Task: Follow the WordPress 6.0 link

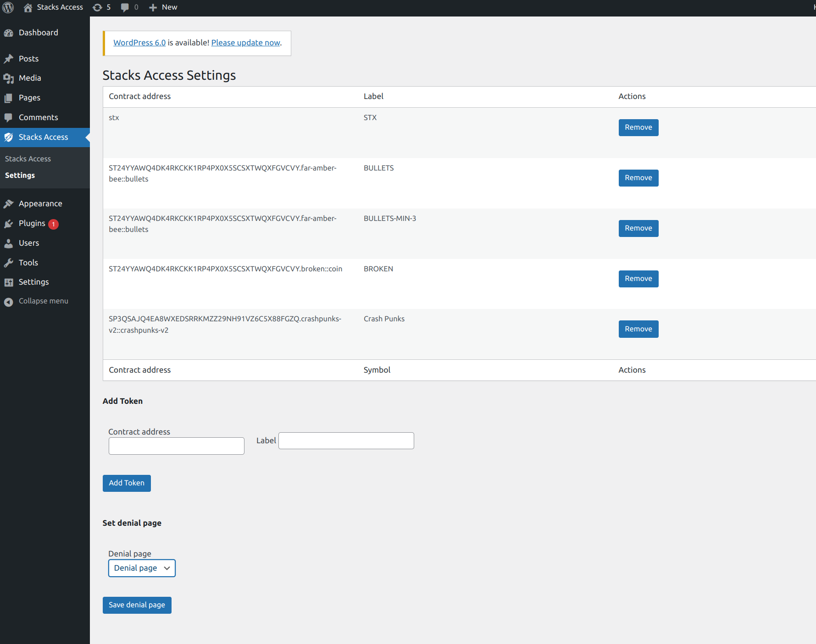Action: (139, 43)
